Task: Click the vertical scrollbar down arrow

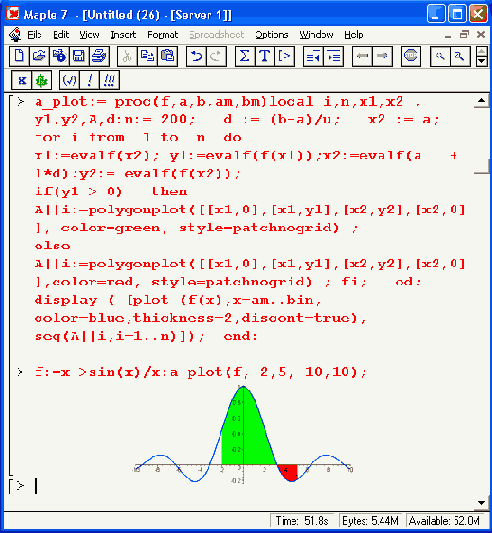Action: (481, 503)
